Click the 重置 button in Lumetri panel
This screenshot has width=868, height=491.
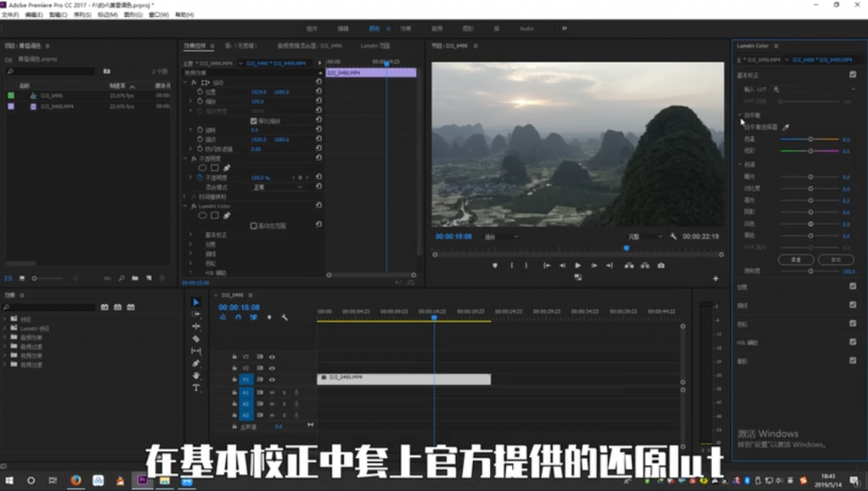coord(796,259)
